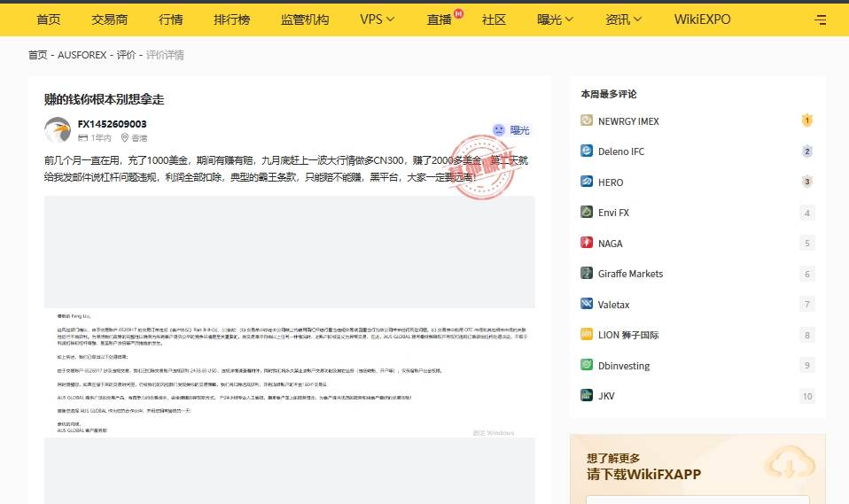The height and width of the screenshot is (504, 849).
Task: Click the 曝光 label on the review
Action: click(520, 130)
